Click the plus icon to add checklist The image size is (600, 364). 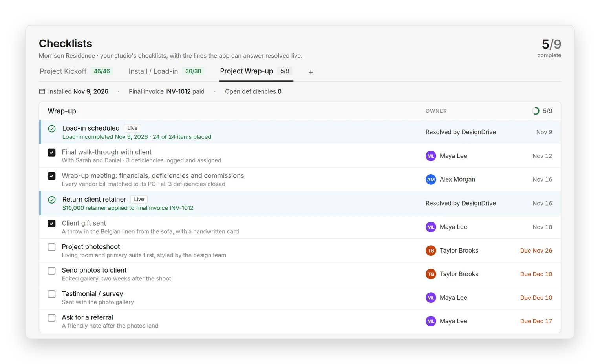tap(311, 72)
